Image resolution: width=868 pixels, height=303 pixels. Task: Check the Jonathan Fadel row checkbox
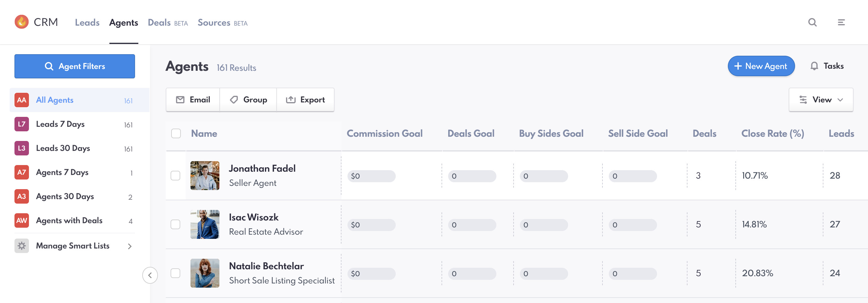(x=175, y=176)
